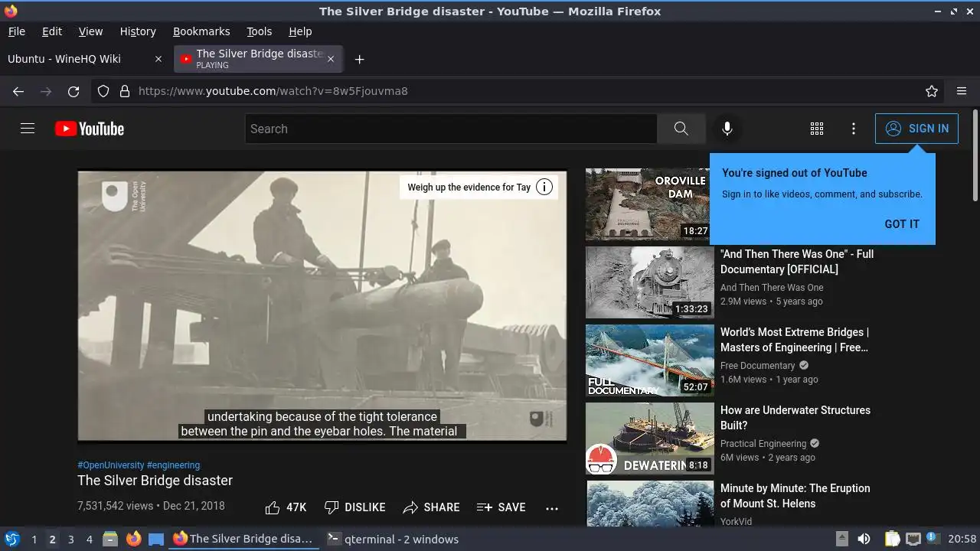Open the Practical Engineering channel name
Viewport: 980px width, 551px height.
(x=763, y=444)
